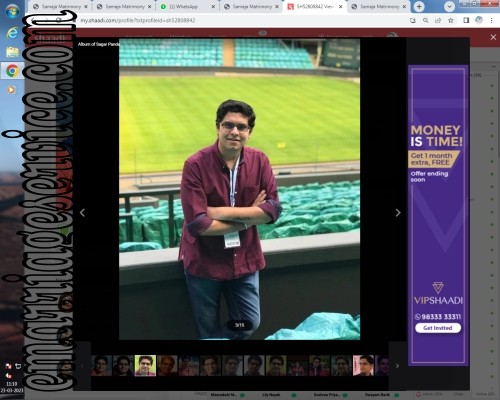This screenshot has width=500, height=400.
Task: Click Get Invited button in VIP Shaadi ad
Action: [x=438, y=328]
